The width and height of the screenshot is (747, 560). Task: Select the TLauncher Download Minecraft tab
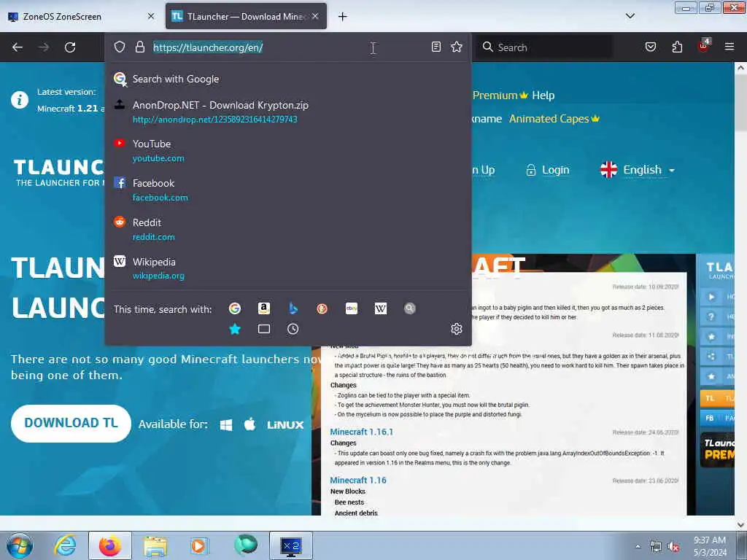point(239,16)
